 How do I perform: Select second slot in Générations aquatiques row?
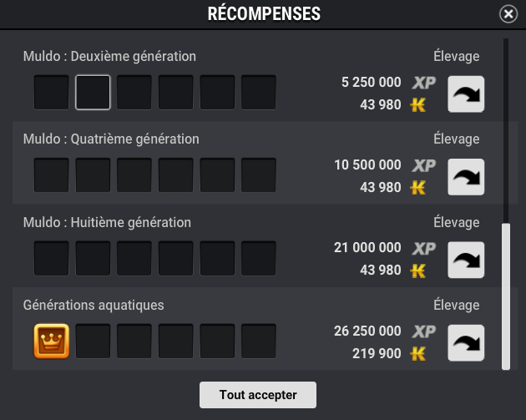(x=93, y=342)
